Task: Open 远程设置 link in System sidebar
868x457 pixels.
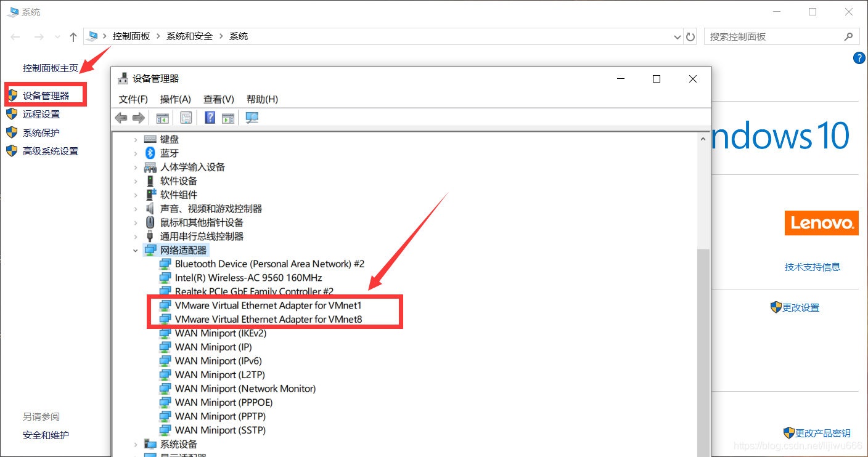Action: pyautogui.click(x=41, y=114)
